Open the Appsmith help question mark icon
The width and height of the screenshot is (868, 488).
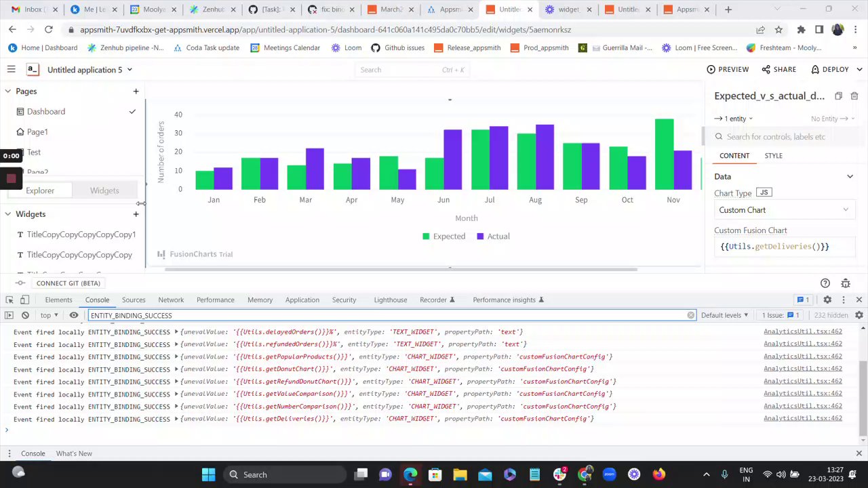pos(825,283)
